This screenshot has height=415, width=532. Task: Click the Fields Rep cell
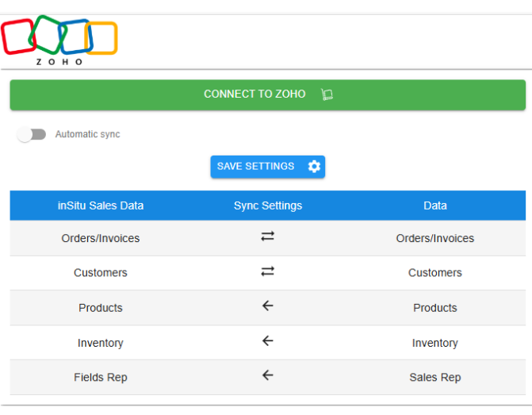pos(101,377)
